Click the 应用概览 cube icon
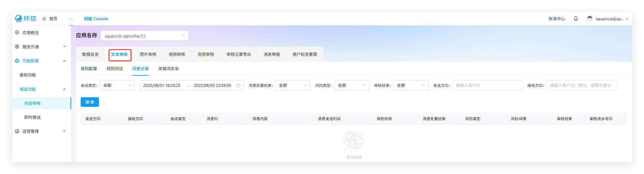The image size is (644, 174). tap(17, 33)
